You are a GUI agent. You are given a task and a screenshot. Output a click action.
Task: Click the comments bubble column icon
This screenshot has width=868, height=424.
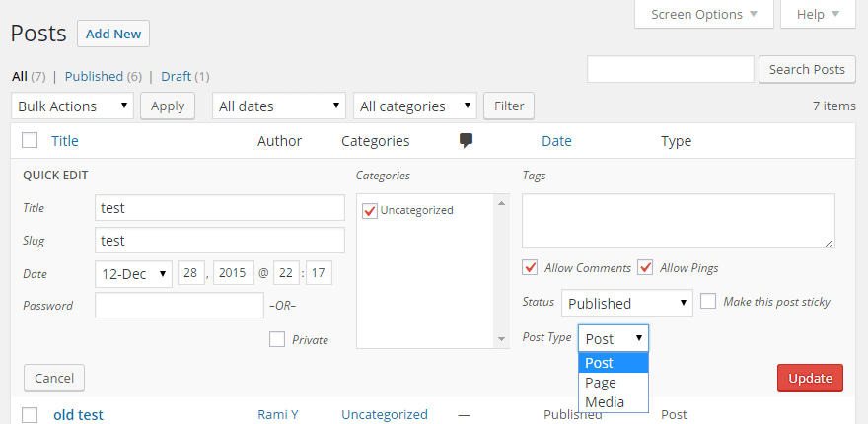[x=467, y=141]
